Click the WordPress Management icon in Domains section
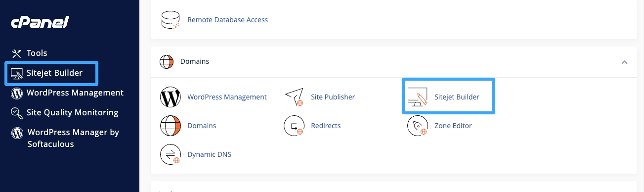 pyautogui.click(x=171, y=97)
